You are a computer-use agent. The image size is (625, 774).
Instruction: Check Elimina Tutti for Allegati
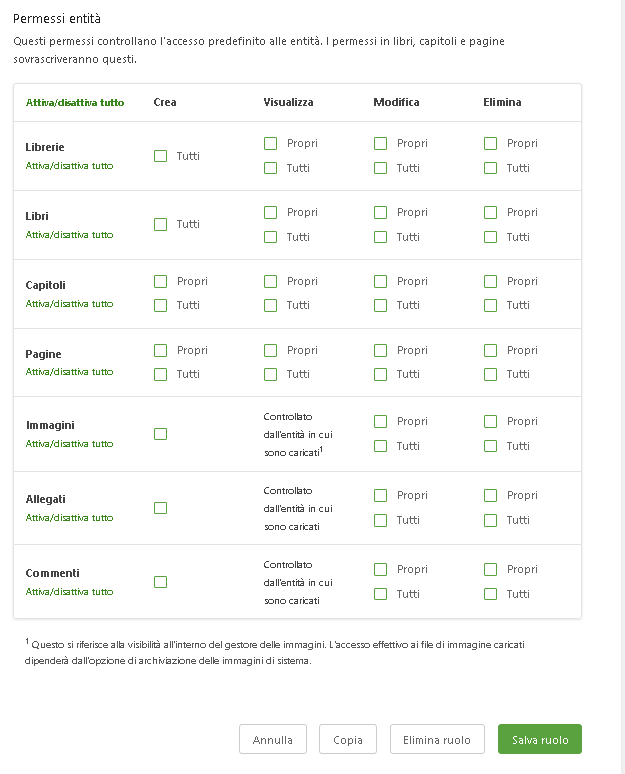[491, 520]
